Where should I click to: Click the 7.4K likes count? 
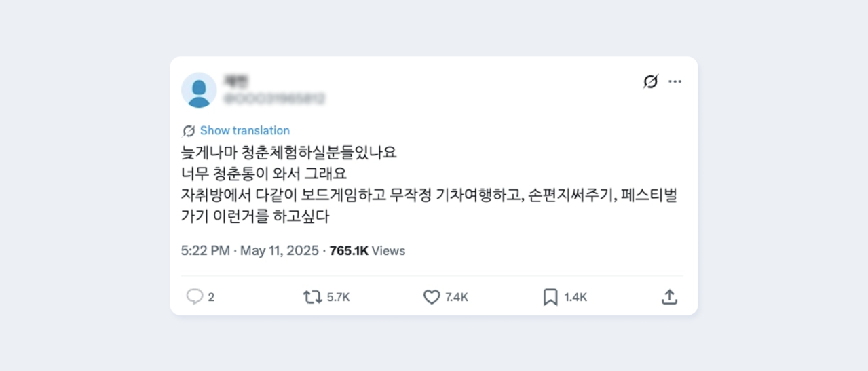457,297
